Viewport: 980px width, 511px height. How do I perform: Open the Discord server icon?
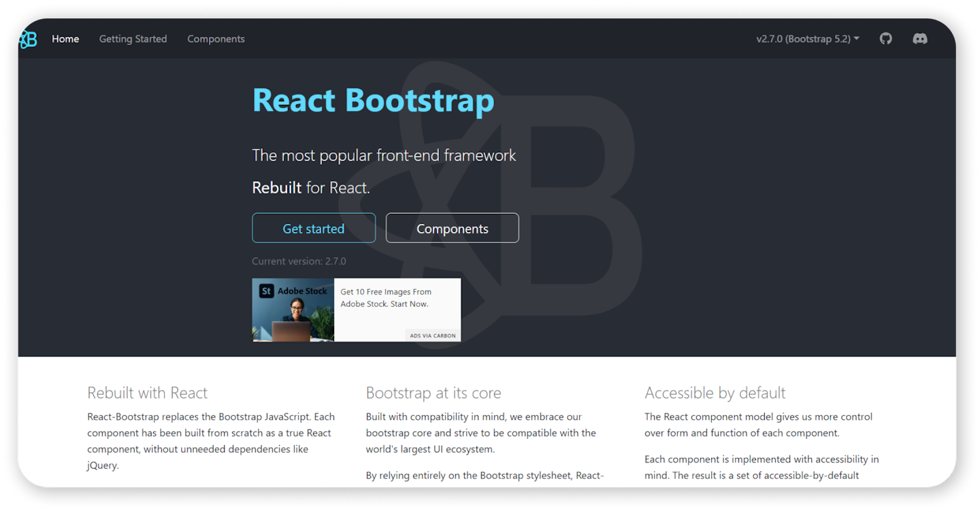919,39
